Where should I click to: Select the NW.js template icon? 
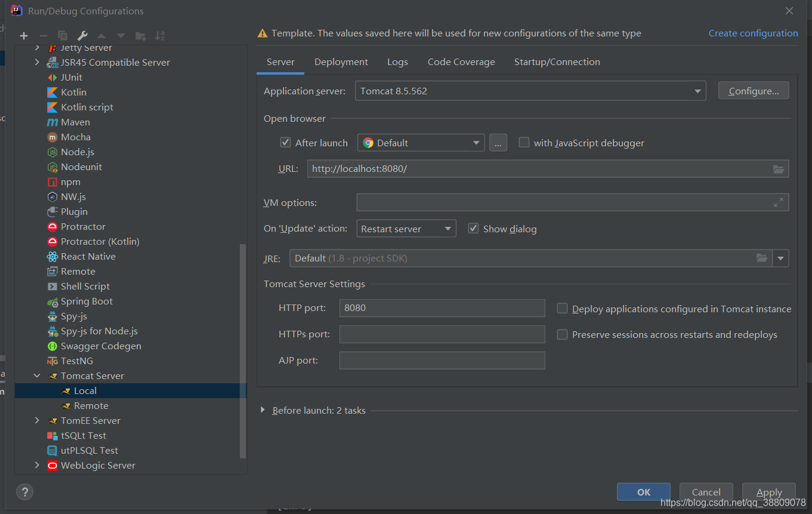point(52,196)
